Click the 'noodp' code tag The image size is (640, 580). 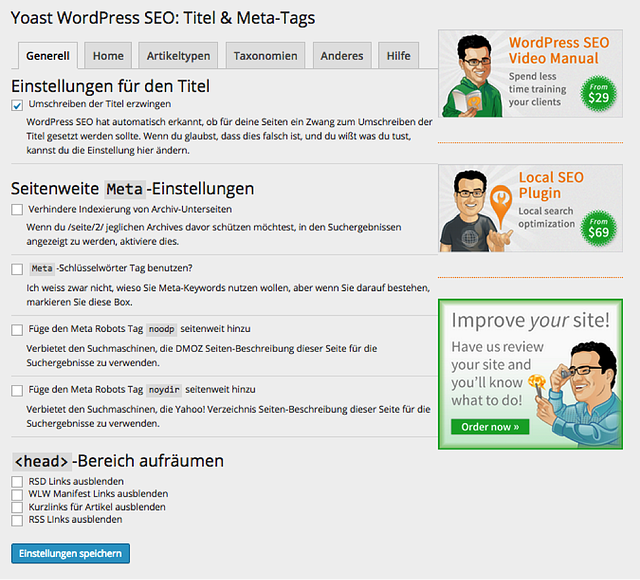point(162,329)
